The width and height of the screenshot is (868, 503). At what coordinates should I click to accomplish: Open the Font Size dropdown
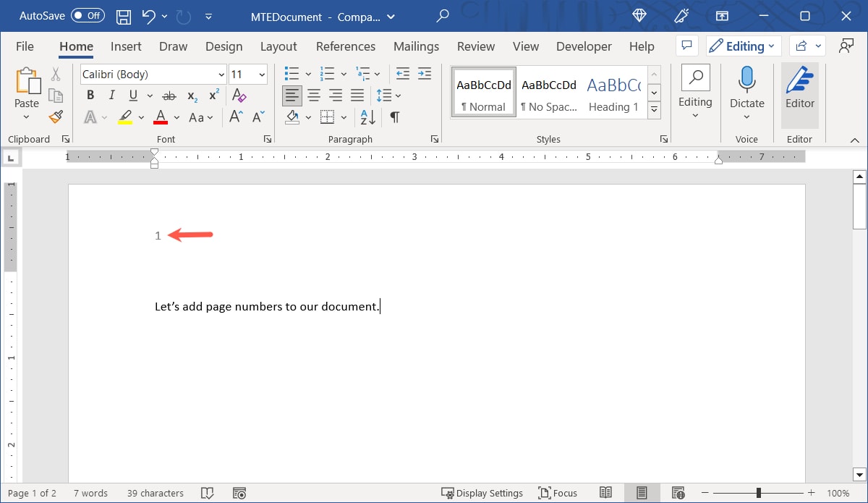click(x=262, y=74)
